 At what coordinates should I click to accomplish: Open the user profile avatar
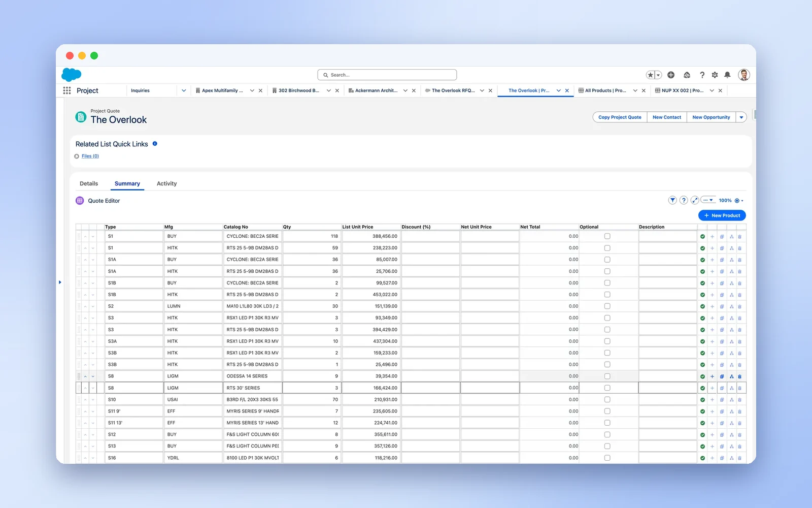coord(744,75)
